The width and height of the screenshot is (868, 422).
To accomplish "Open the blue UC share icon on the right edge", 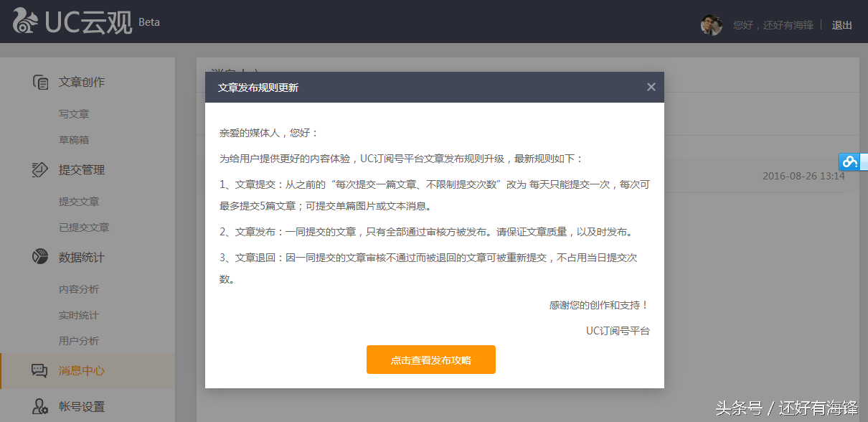I will (849, 161).
